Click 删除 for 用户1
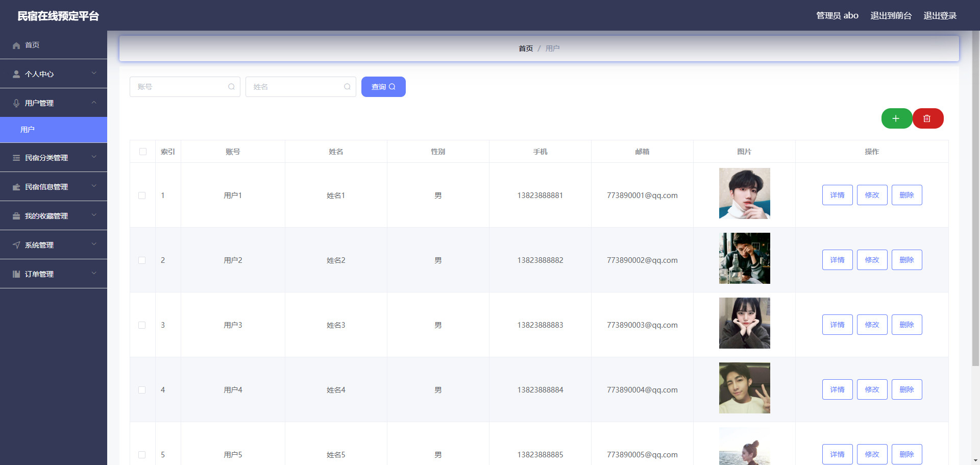Screen dimensions: 980x465 tap(907, 195)
